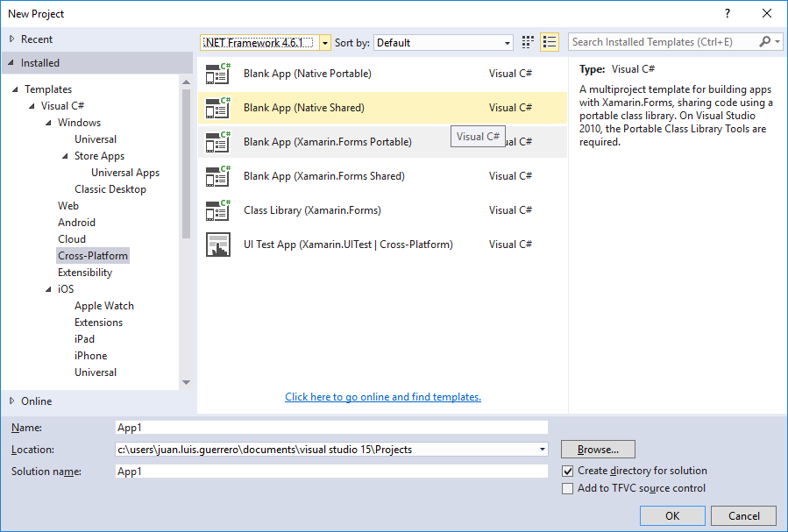Open the go online and find templates link
This screenshot has width=788, height=532.
click(x=383, y=397)
